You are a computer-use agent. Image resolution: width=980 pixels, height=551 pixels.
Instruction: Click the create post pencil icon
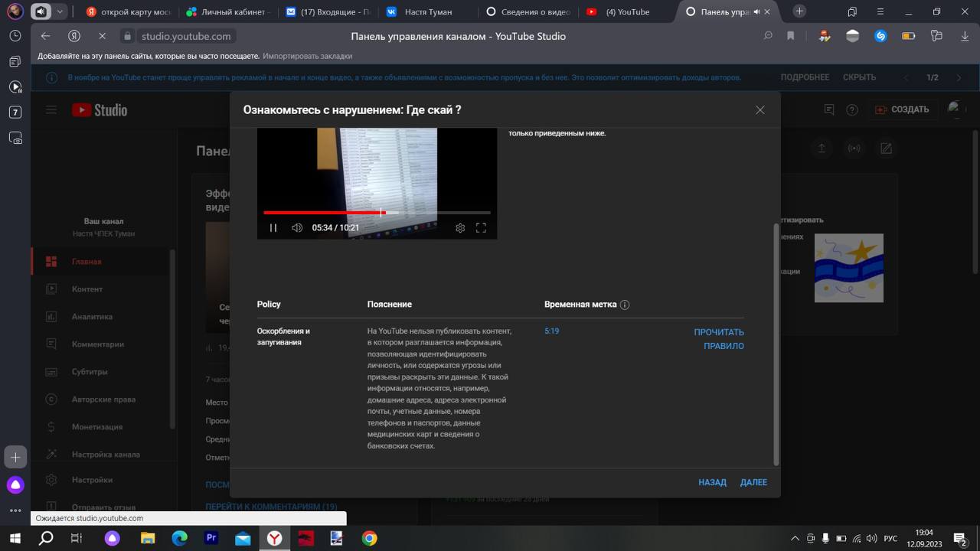point(886,148)
